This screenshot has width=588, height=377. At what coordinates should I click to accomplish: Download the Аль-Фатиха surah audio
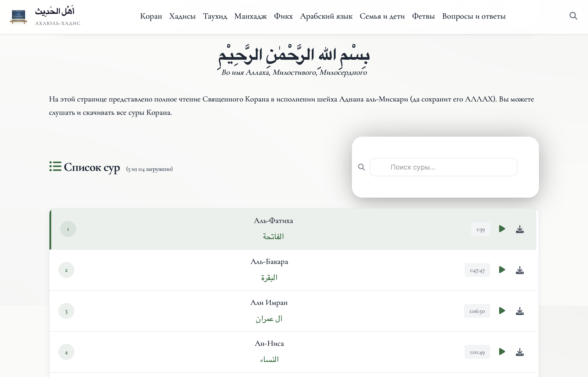(520, 229)
